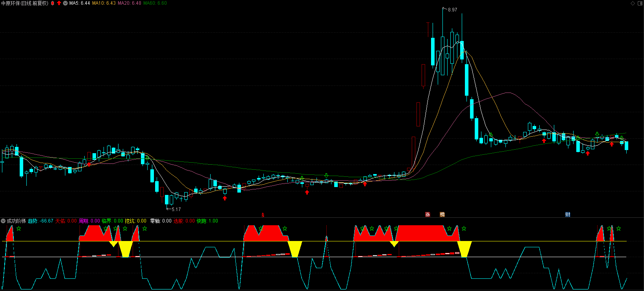
Task: Click the 周期: 0.00 value
Action: click(x=89, y=221)
